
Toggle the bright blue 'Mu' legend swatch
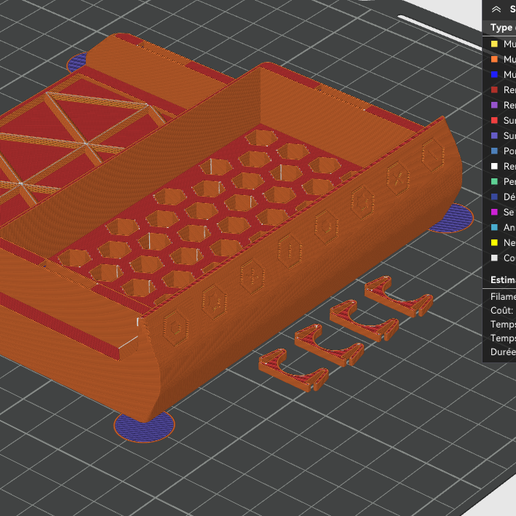coord(494,74)
